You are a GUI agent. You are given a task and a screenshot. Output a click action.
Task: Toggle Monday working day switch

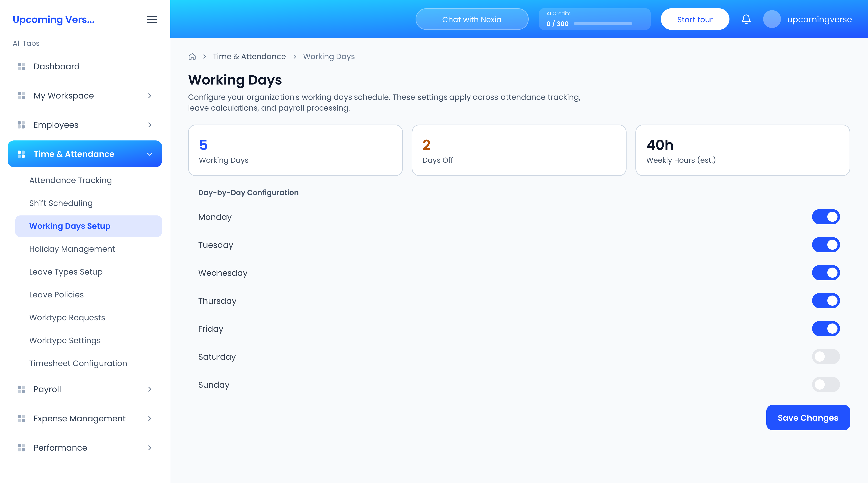click(x=826, y=217)
